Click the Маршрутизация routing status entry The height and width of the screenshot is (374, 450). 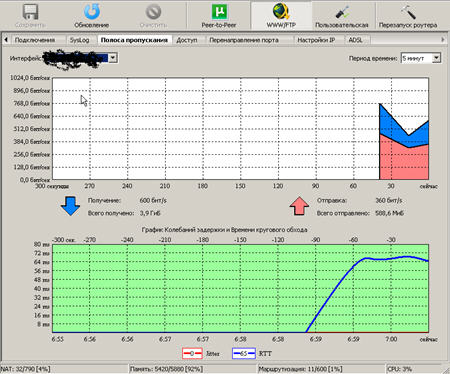tap(300, 369)
